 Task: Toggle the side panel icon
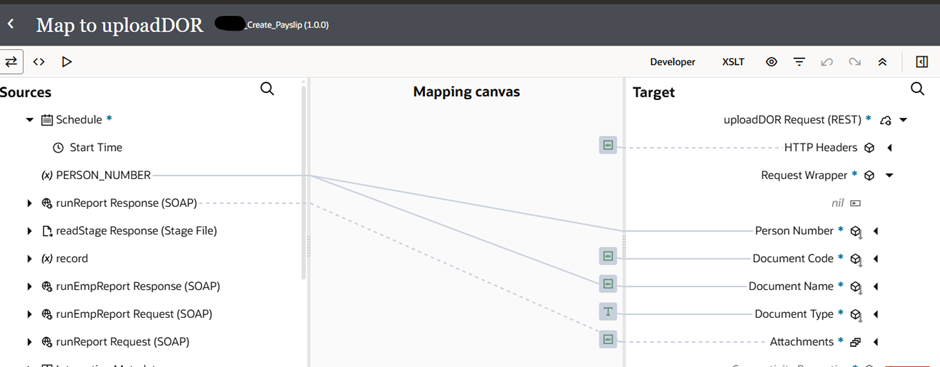(922, 62)
